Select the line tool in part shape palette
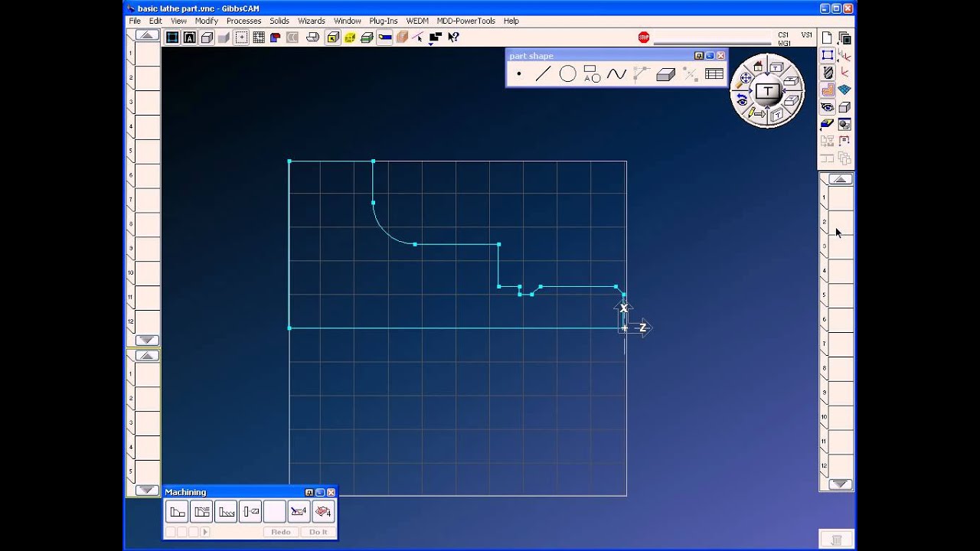980x551 pixels. click(543, 74)
